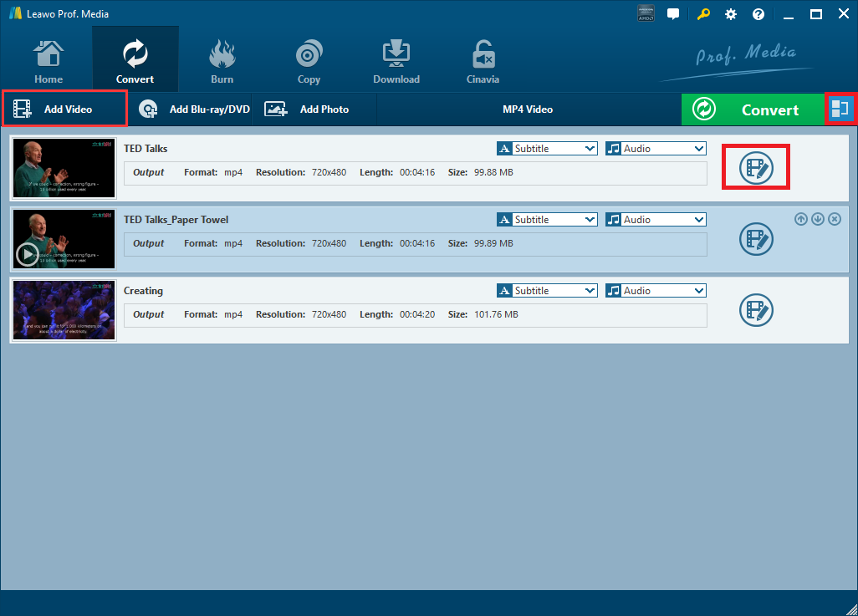Click the Creating title text
This screenshot has width=858, height=616.
coord(143,291)
